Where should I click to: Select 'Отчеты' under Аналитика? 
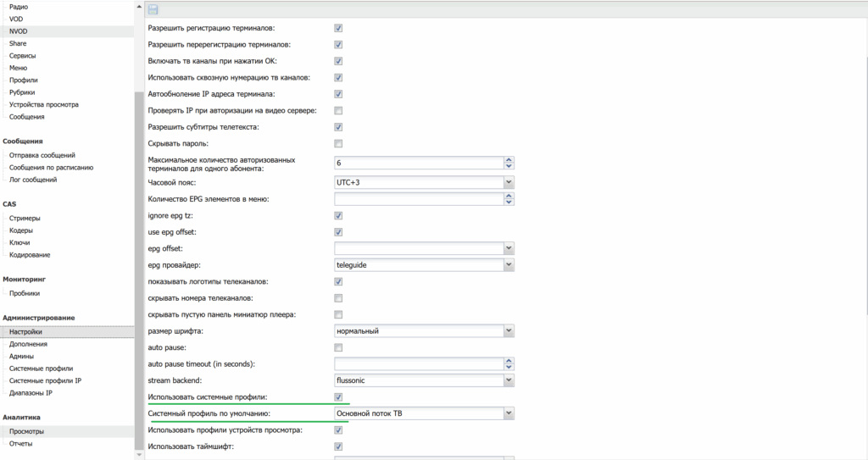point(21,443)
